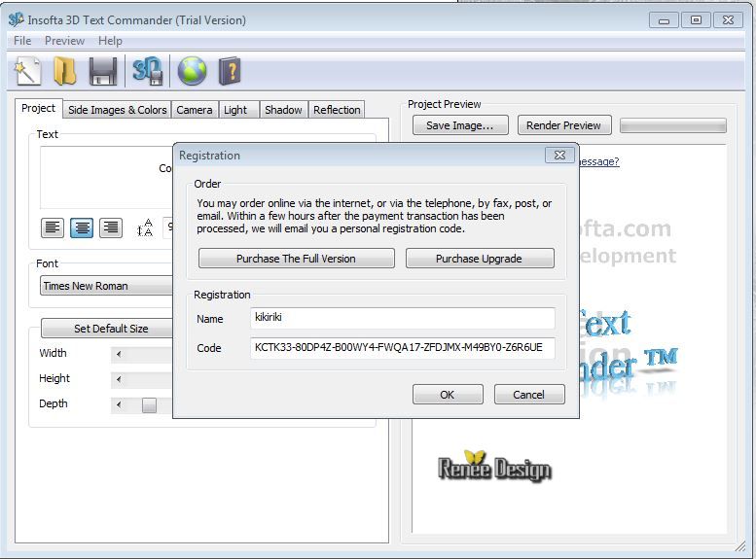Switch to the Project tab
Image resolution: width=756 pixels, height=559 pixels.
click(39, 109)
